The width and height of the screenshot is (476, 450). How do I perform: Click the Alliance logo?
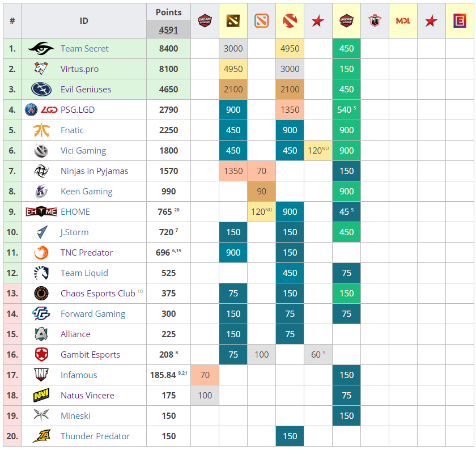click(41, 334)
